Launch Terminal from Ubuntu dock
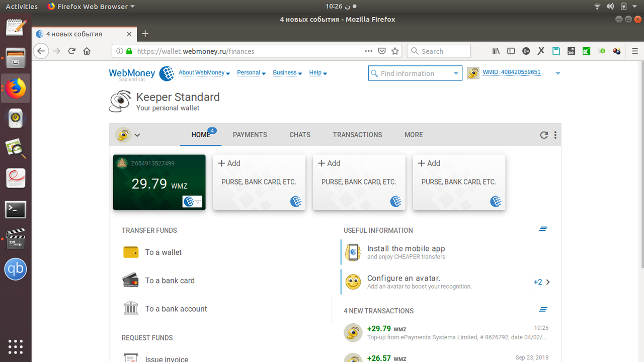The width and height of the screenshot is (644, 362). tap(16, 209)
